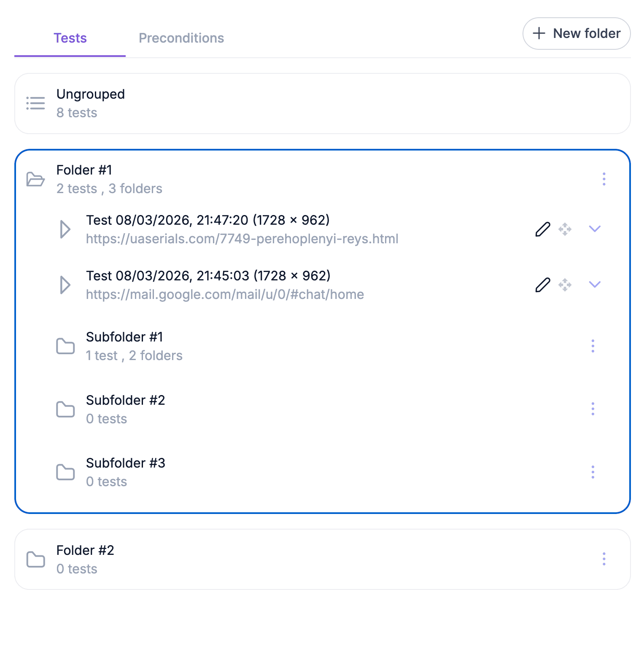Click the Ungrouped list icon
Viewport: 644px width, 651px height.
click(35, 102)
